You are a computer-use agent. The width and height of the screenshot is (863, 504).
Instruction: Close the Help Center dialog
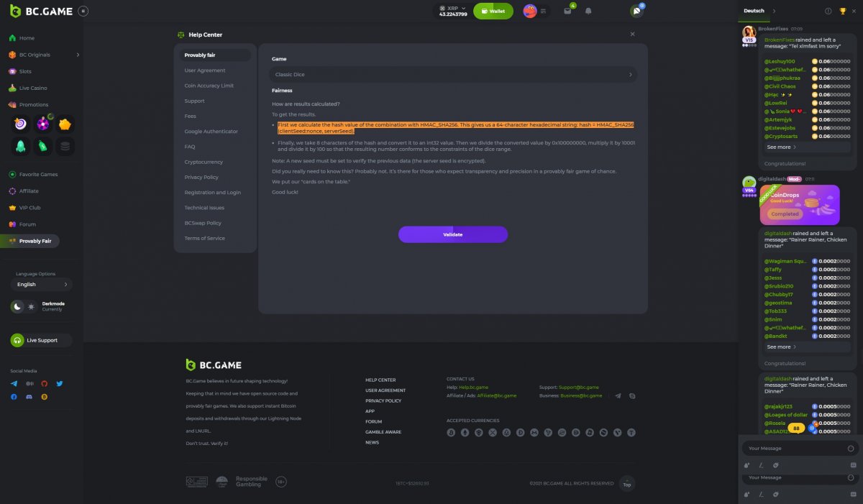pos(632,35)
